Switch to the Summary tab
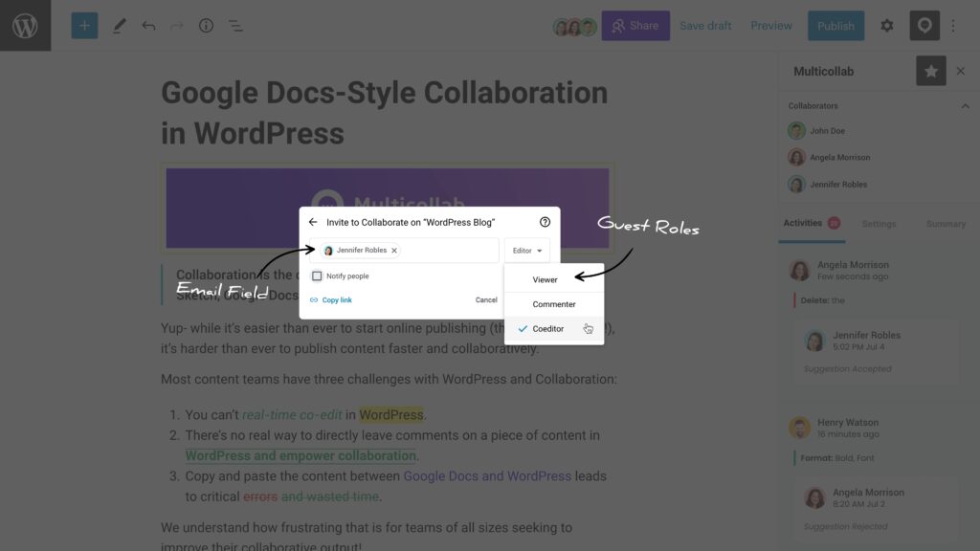This screenshot has width=980, height=551. click(x=946, y=224)
